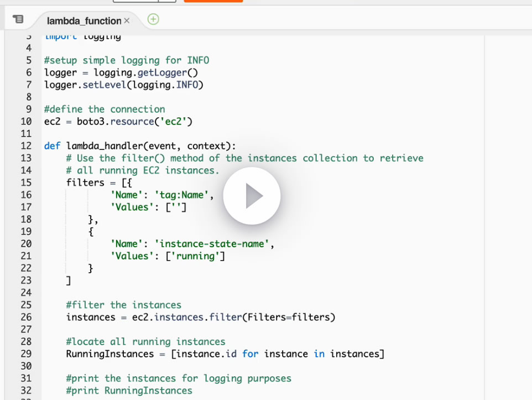532x400 pixels.
Task: Click line number 12 in gutter
Action: [x=26, y=146]
